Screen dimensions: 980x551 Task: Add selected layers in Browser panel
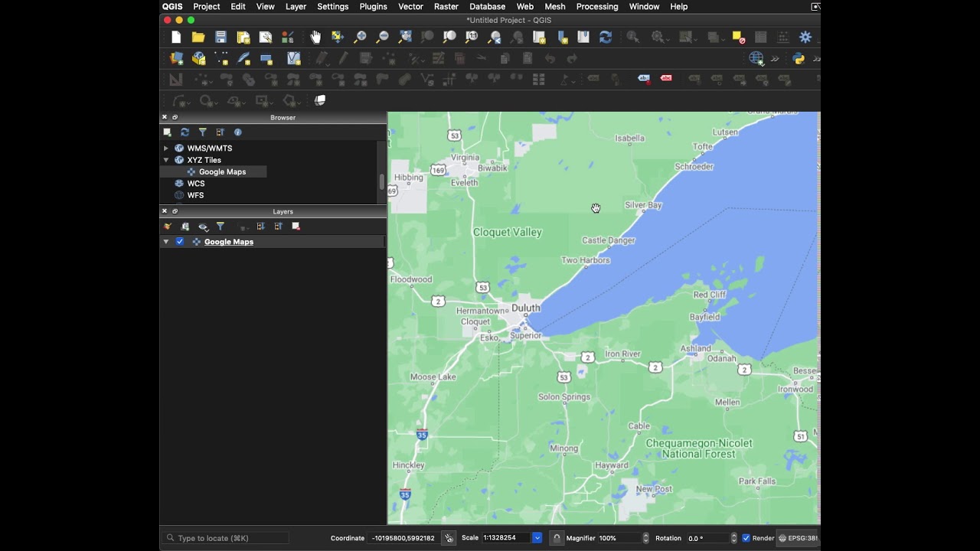point(167,132)
